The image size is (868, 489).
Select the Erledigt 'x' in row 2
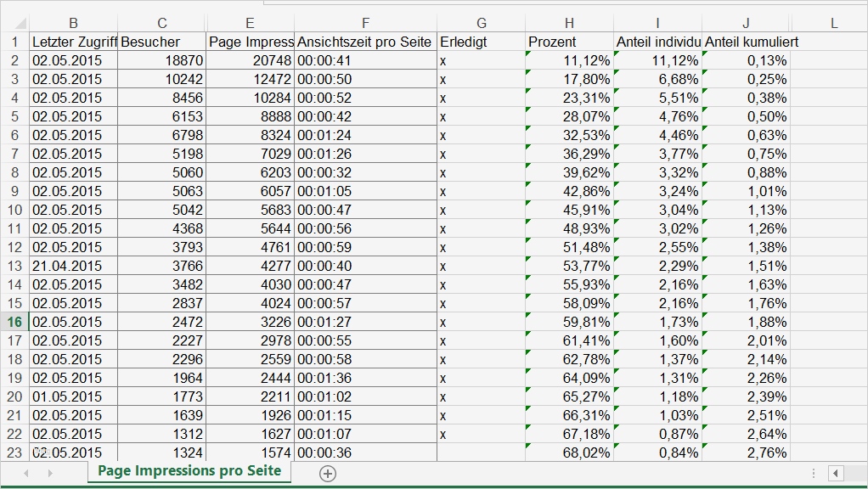click(481, 60)
